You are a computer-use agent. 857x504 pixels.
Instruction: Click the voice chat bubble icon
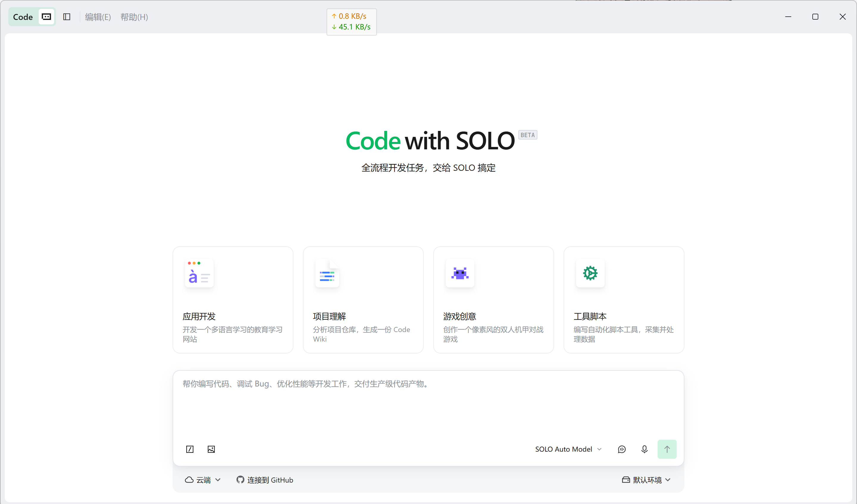[x=622, y=449]
